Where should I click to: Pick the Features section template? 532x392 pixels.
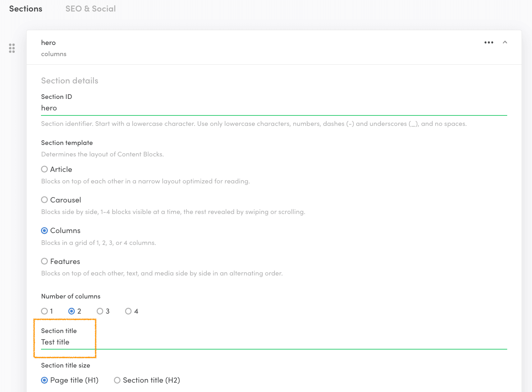click(45, 261)
